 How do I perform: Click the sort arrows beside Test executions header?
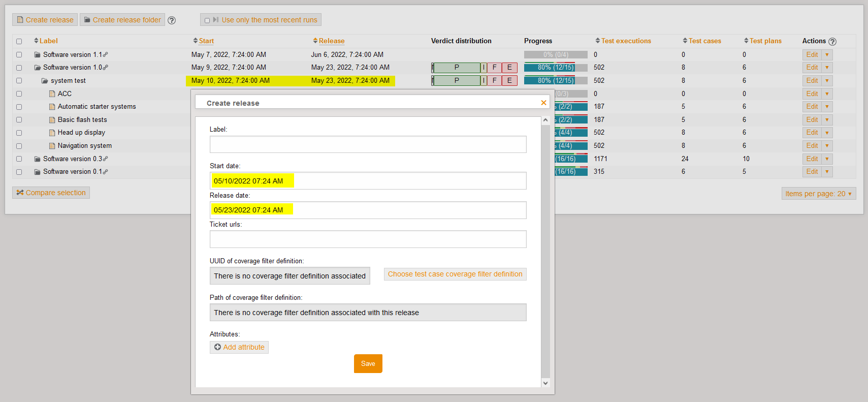[x=598, y=41]
